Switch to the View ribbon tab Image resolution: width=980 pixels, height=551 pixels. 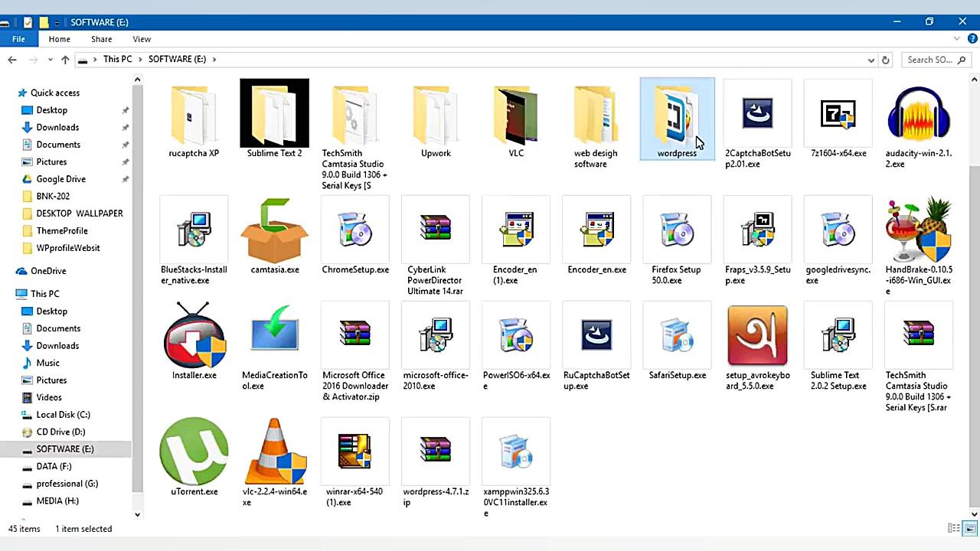(142, 39)
